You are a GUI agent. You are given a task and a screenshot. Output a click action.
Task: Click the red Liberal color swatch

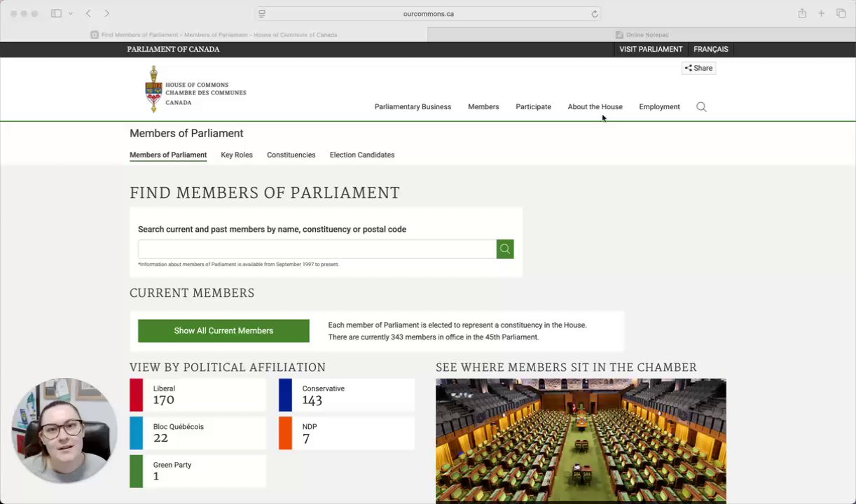click(136, 395)
